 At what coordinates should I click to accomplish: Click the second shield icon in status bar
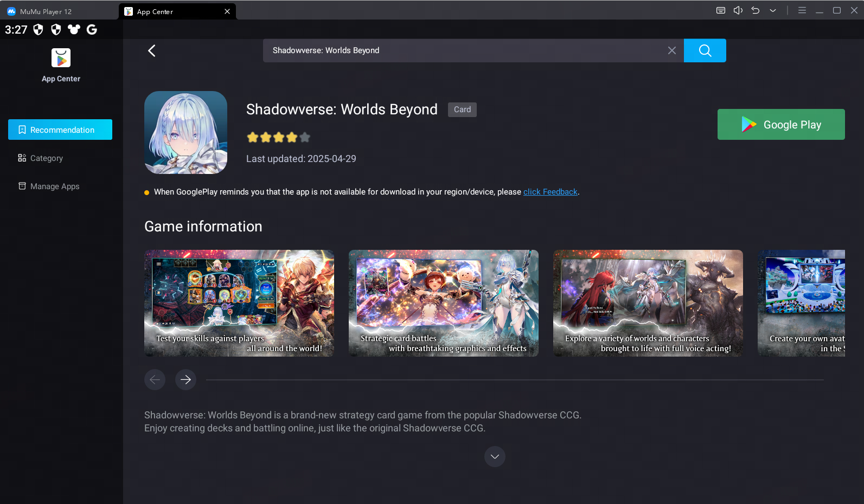tap(56, 30)
